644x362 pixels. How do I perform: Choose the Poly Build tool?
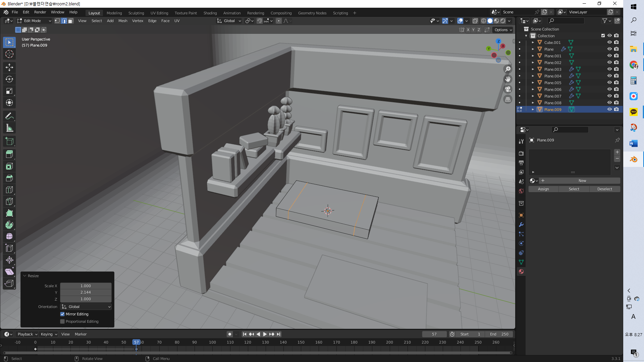9,213
